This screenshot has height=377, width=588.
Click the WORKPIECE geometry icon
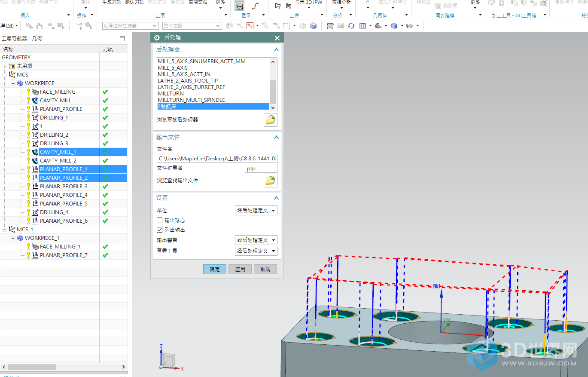click(20, 83)
